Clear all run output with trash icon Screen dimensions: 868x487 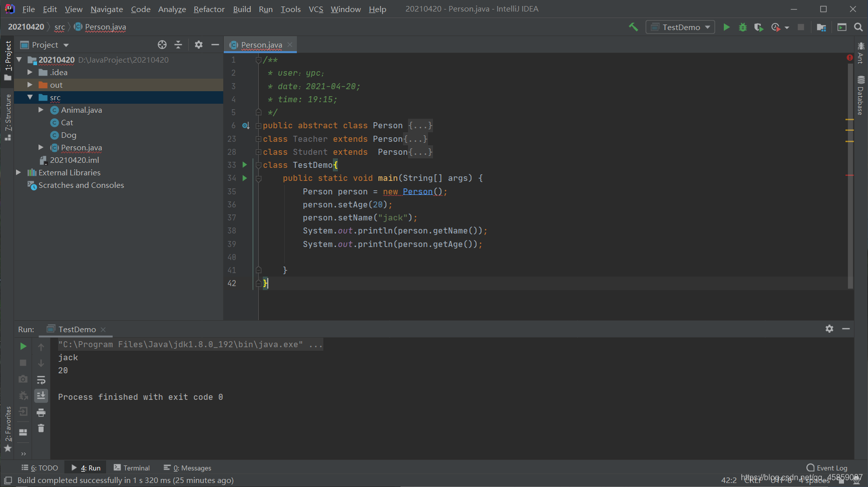coord(41,428)
